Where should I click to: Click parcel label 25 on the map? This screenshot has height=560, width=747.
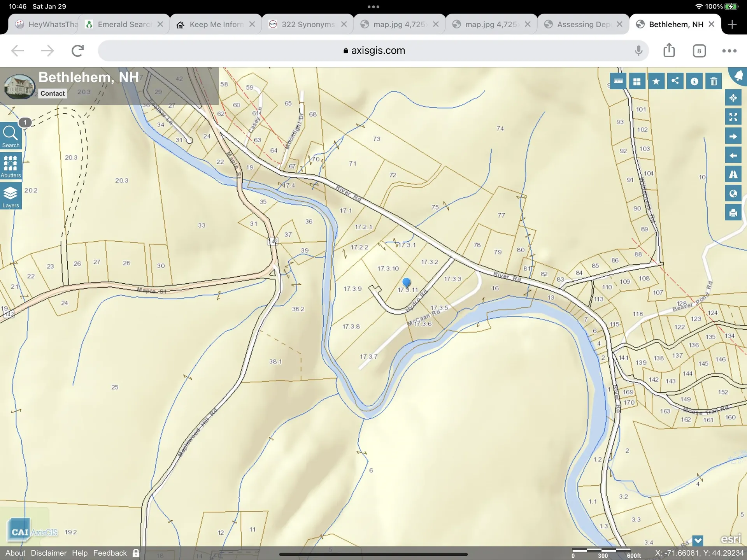click(115, 387)
